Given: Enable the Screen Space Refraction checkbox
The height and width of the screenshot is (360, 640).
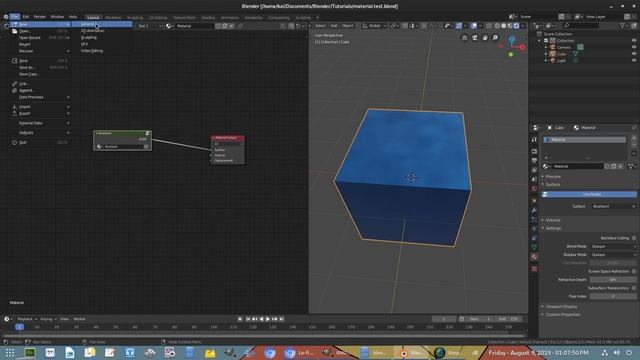Looking at the screenshot, I should pyautogui.click(x=634, y=271).
